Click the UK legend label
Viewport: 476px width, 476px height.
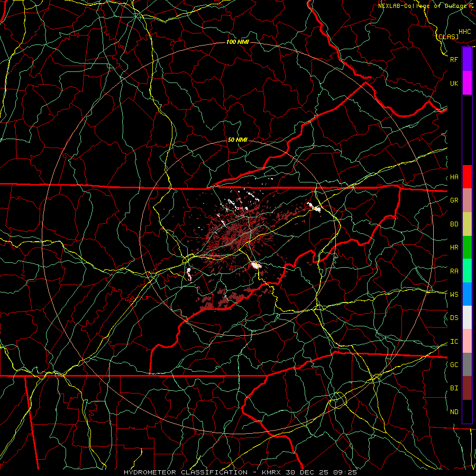tap(454, 83)
